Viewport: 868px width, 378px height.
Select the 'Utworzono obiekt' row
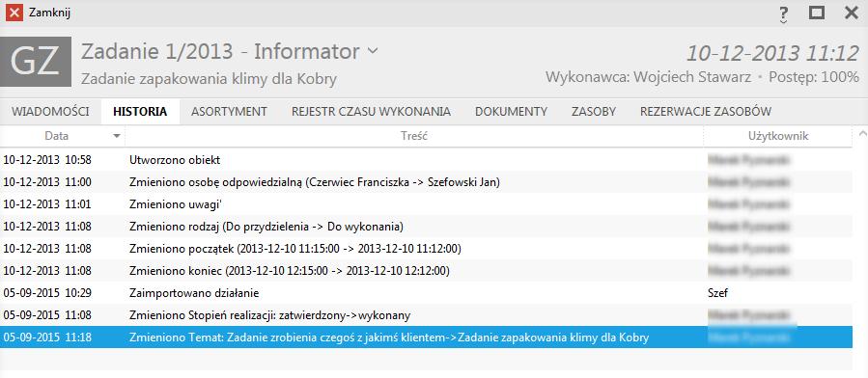[426, 160]
